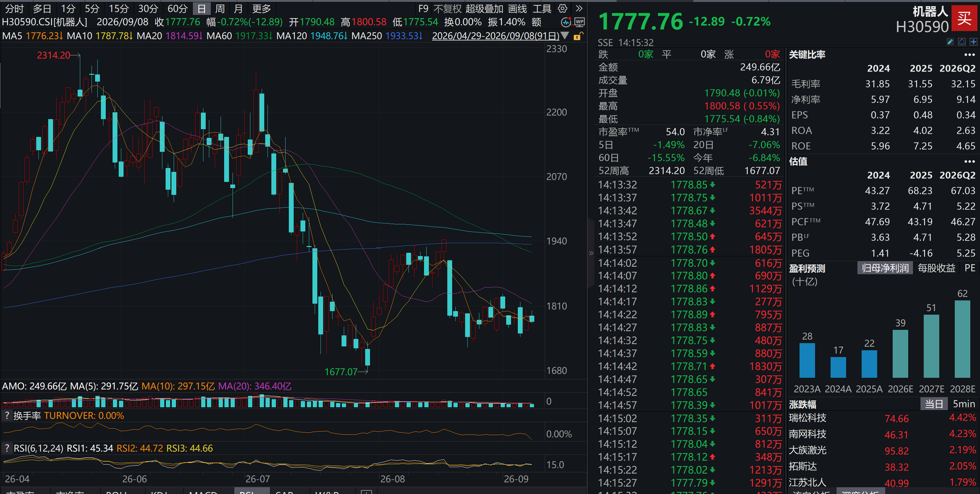Screen dimensions: 980x494
Task: Toggle the yellow date range lock
Action: (x=578, y=36)
